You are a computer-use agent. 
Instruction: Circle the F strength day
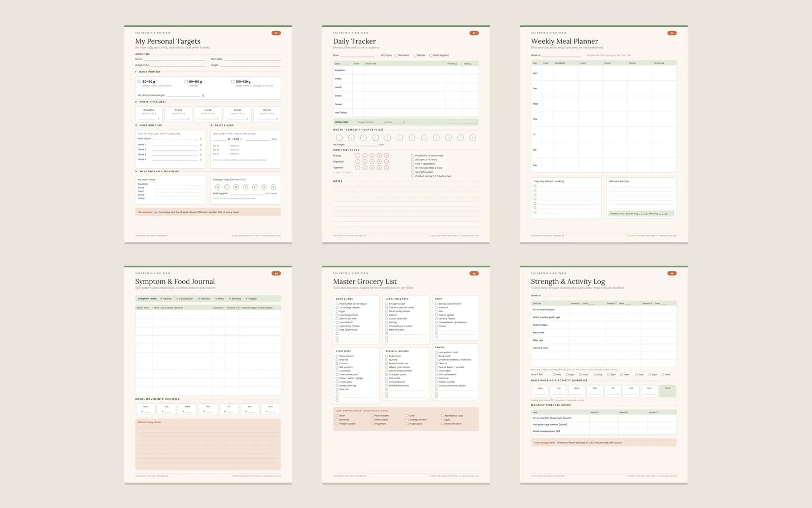click(x=255, y=187)
